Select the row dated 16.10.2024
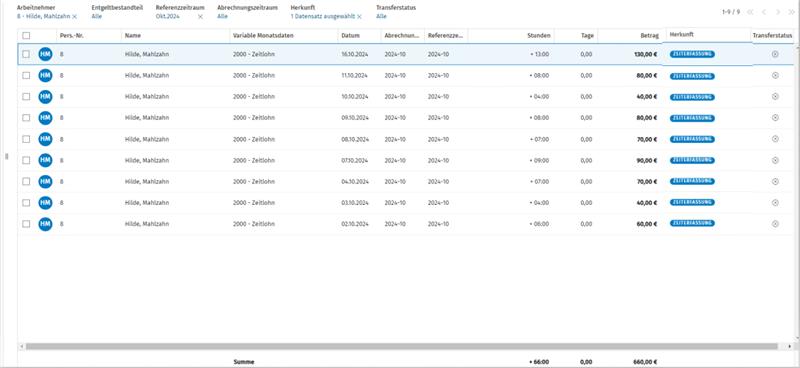The height and width of the screenshot is (368, 800). pos(27,54)
